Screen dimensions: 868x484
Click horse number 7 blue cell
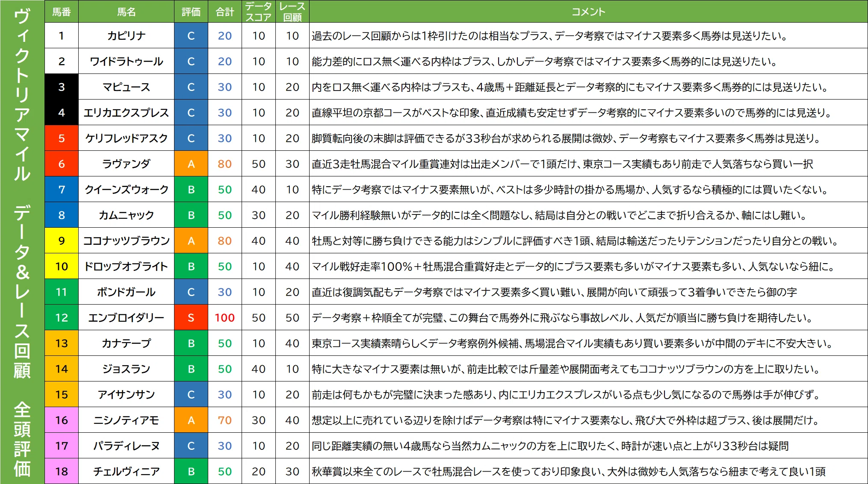tap(62, 189)
